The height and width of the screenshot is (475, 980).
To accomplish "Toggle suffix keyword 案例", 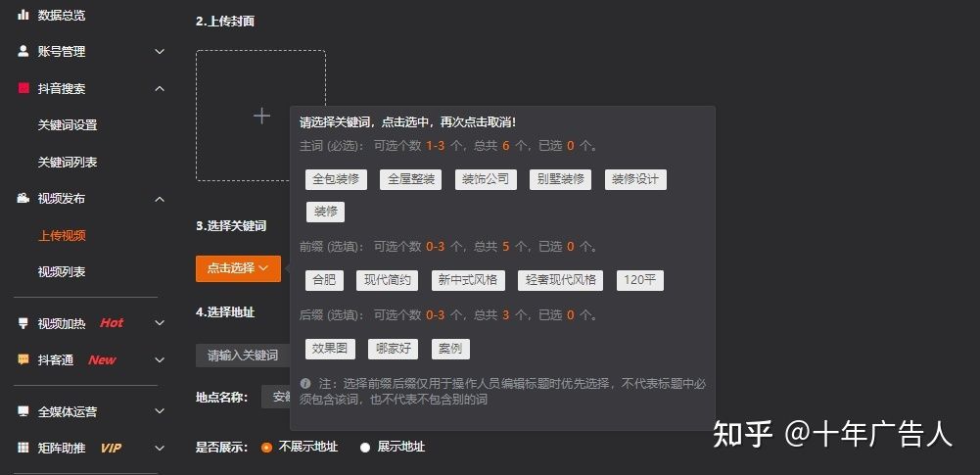I will pyautogui.click(x=450, y=349).
